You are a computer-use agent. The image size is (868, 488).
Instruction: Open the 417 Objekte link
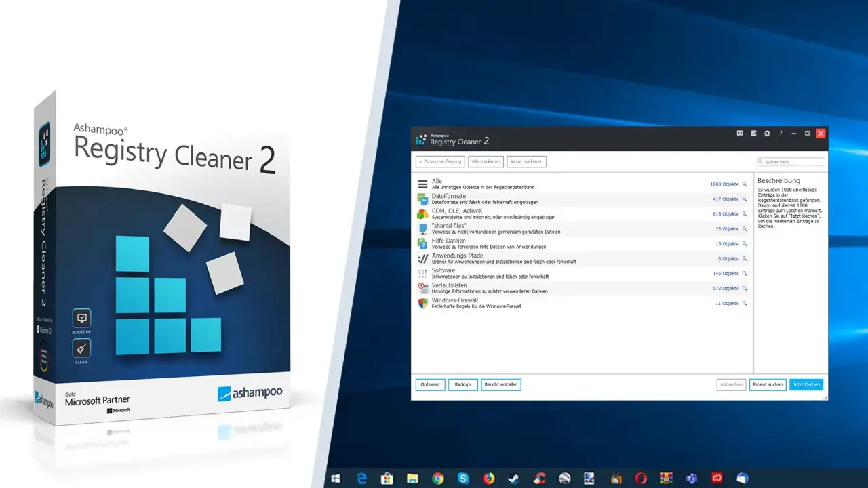pos(726,199)
